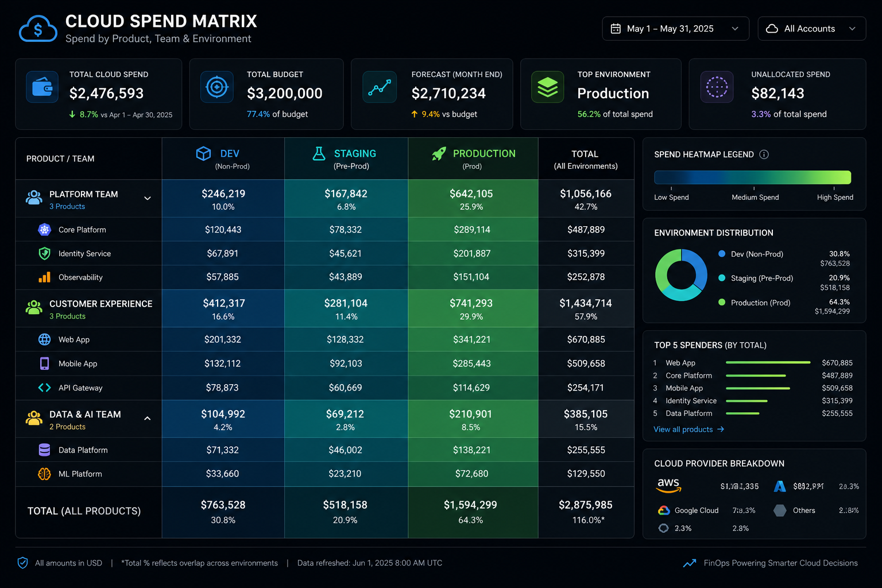Click the Azure logo in provider breakdown
Screen dimensions: 882x588
click(780, 486)
